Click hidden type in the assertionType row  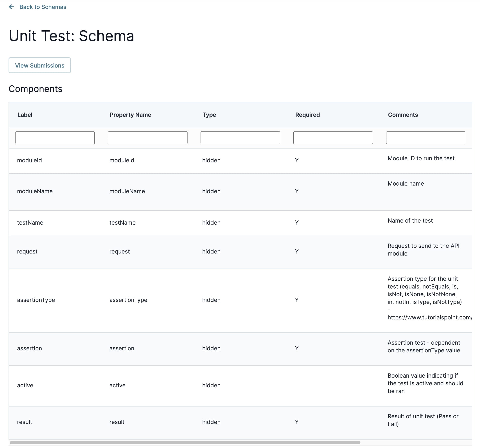click(x=211, y=300)
